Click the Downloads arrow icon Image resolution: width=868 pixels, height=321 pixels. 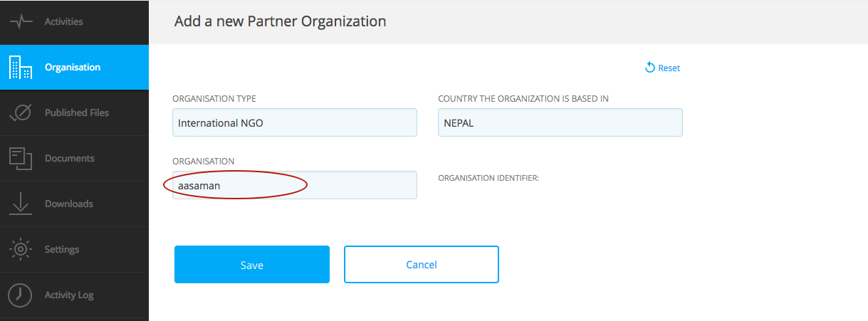click(21, 204)
